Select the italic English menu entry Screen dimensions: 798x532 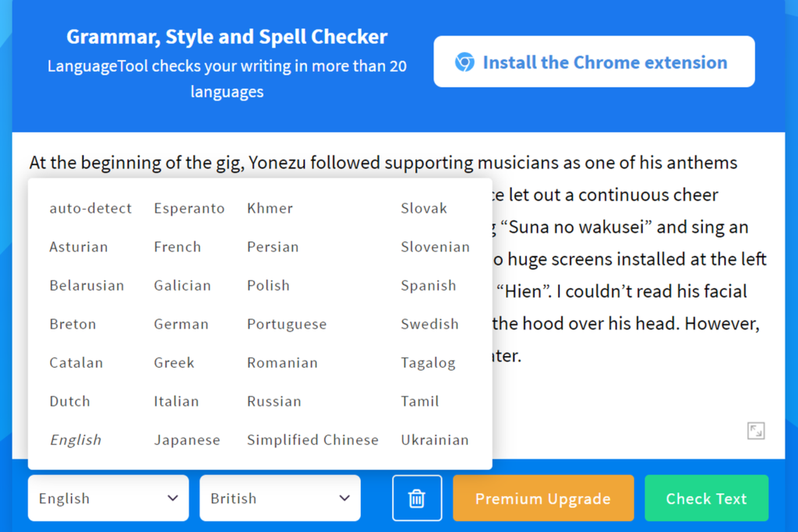pyautogui.click(x=76, y=440)
